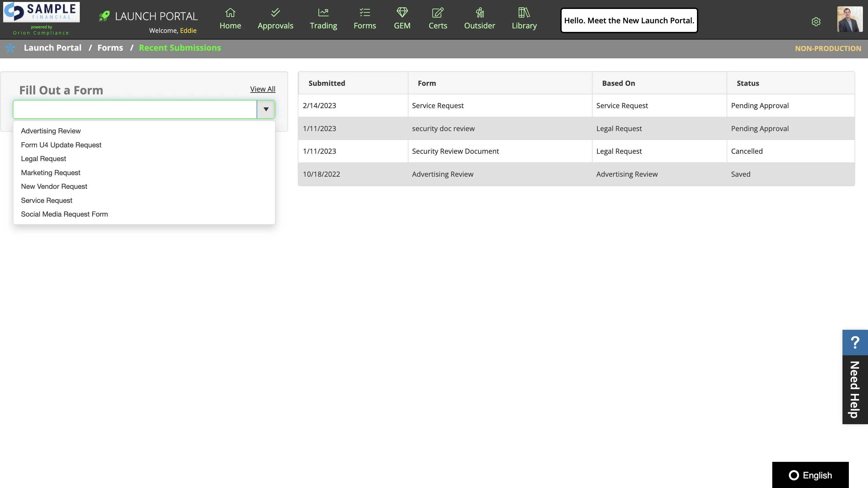Click the GEM diamond icon
This screenshot has height=488, width=868.
(402, 13)
